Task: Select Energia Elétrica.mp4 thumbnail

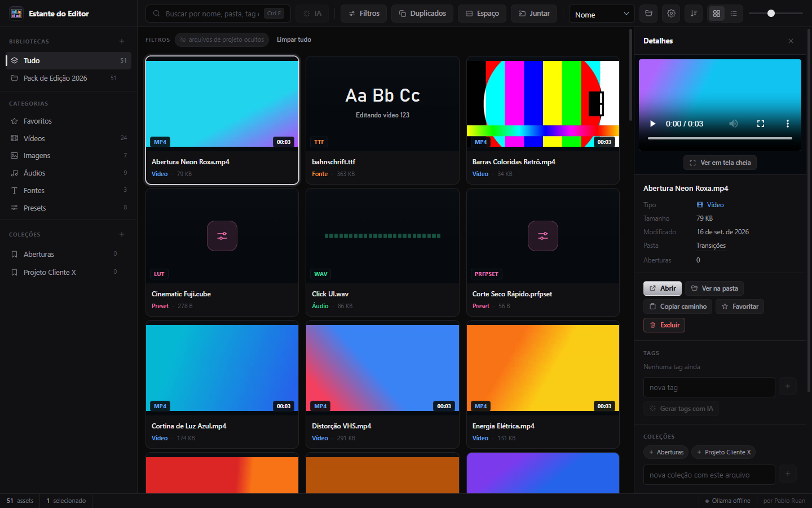Action: [543, 368]
